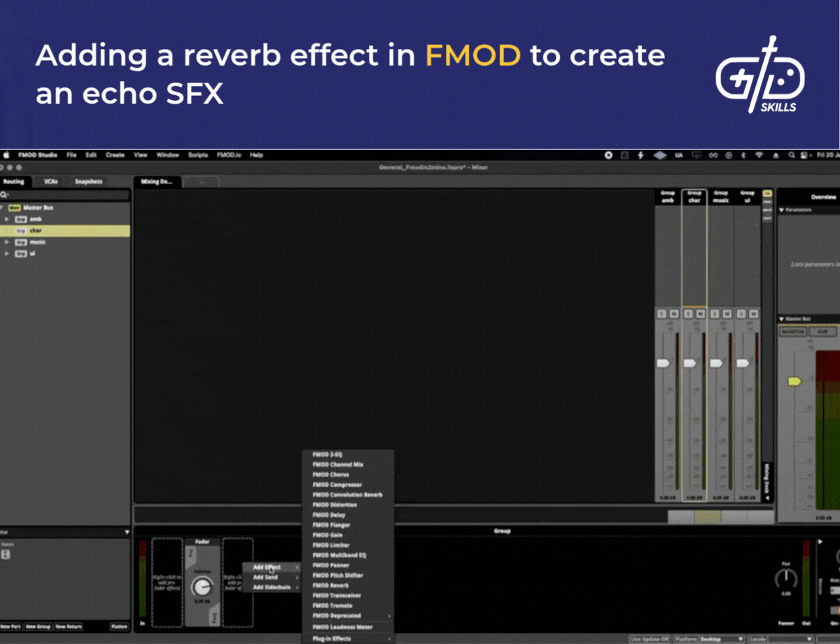Switch to the Snapshots tab

pyautogui.click(x=88, y=181)
